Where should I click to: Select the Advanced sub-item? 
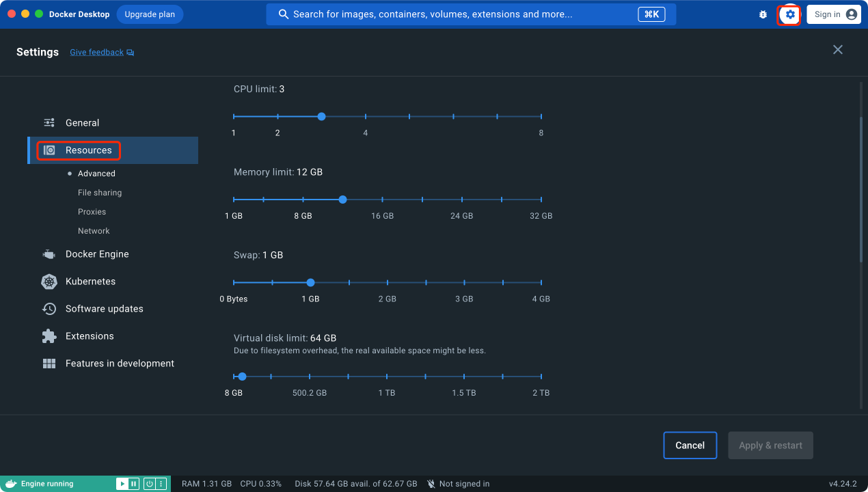[96, 174]
